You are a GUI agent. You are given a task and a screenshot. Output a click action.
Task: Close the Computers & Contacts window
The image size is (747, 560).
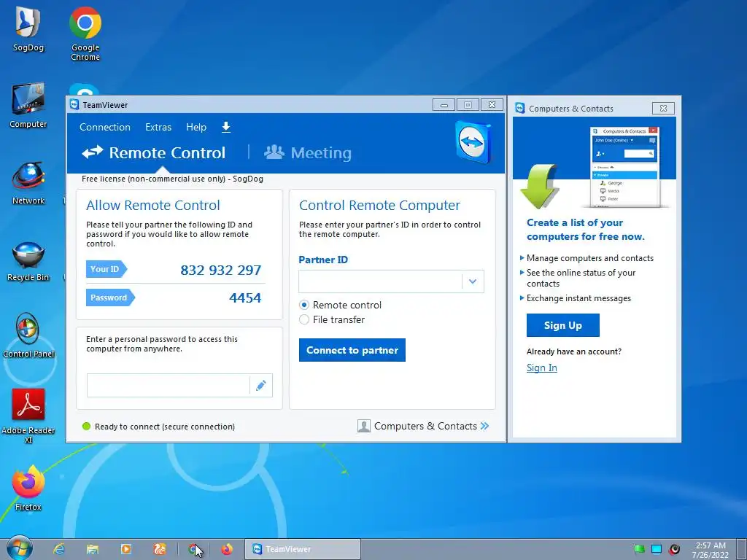(663, 108)
